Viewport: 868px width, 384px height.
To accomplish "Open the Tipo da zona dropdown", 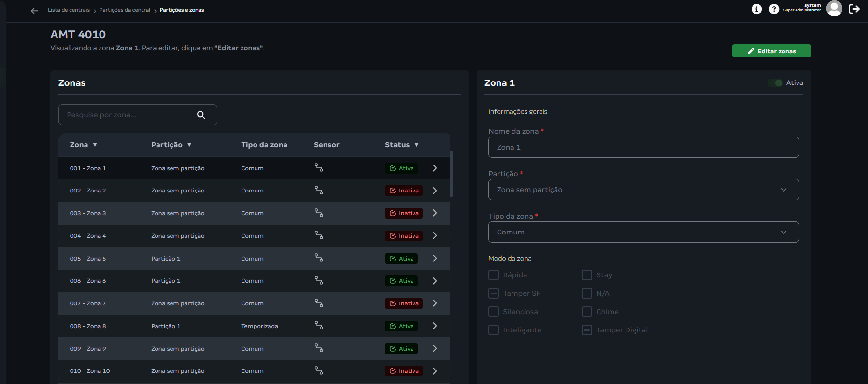I will [643, 232].
